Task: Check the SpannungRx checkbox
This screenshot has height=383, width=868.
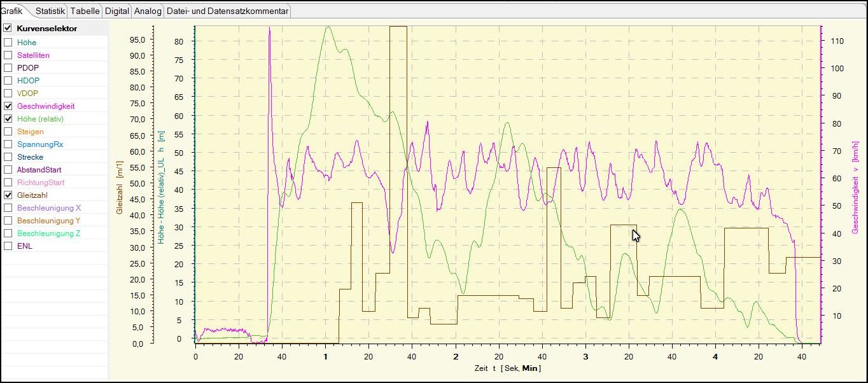Action: click(8, 144)
